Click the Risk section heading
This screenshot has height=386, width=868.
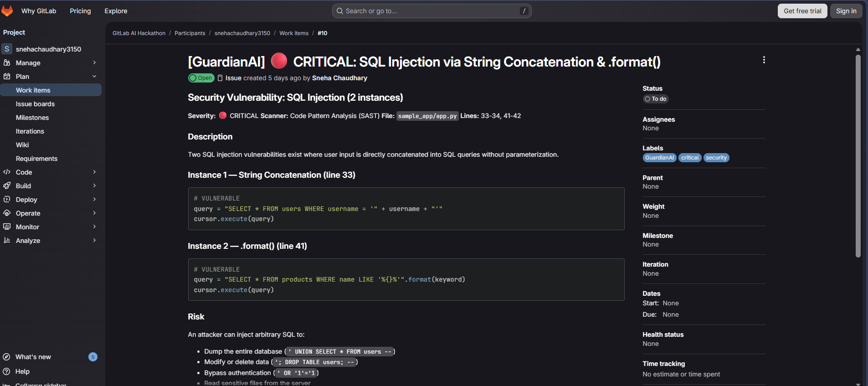pos(196,317)
